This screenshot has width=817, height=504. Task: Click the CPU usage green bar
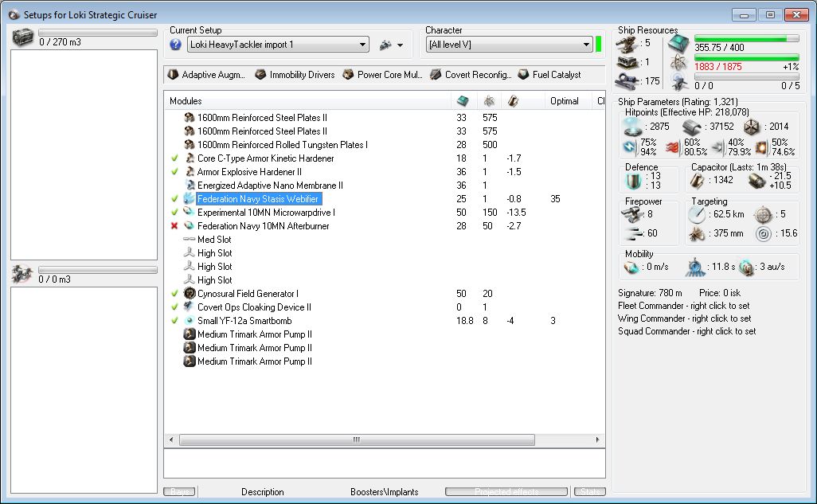pos(746,38)
